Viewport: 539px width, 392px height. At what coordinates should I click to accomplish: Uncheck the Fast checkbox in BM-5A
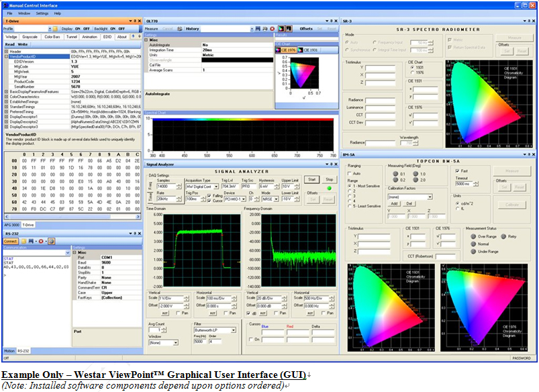pyautogui.click(x=457, y=171)
